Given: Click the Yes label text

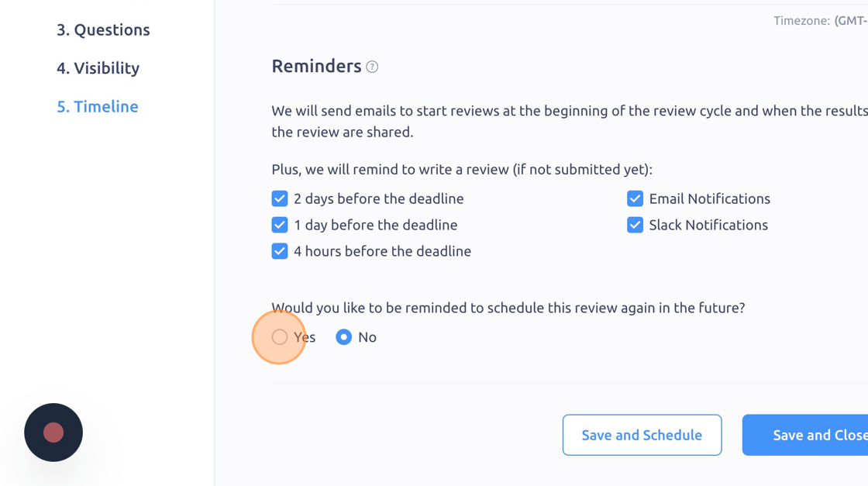Looking at the screenshot, I should point(305,337).
